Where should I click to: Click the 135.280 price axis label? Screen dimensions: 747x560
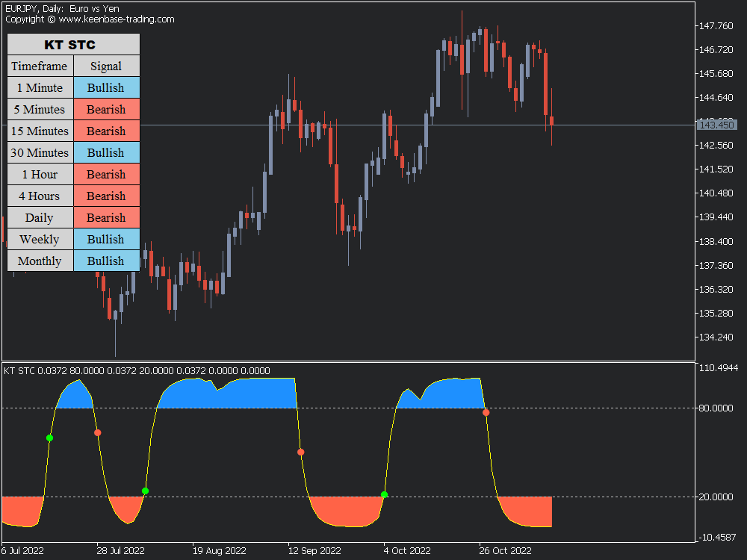pos(716,313)
